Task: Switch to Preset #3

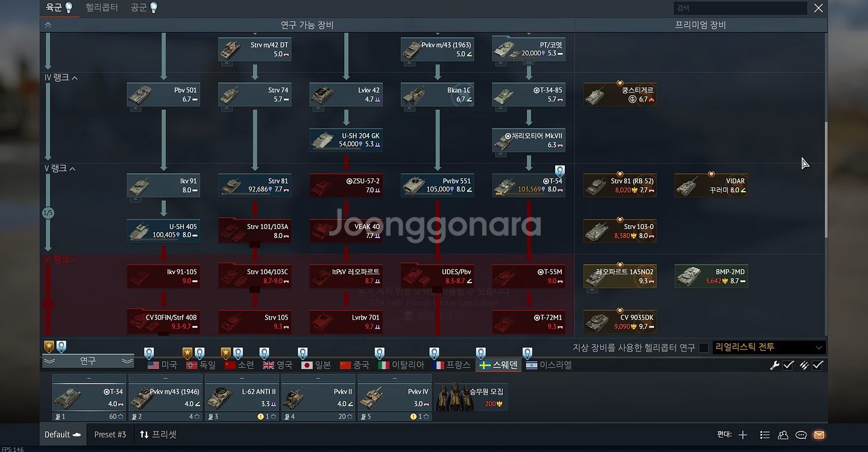Action: [x=110, y=435]
